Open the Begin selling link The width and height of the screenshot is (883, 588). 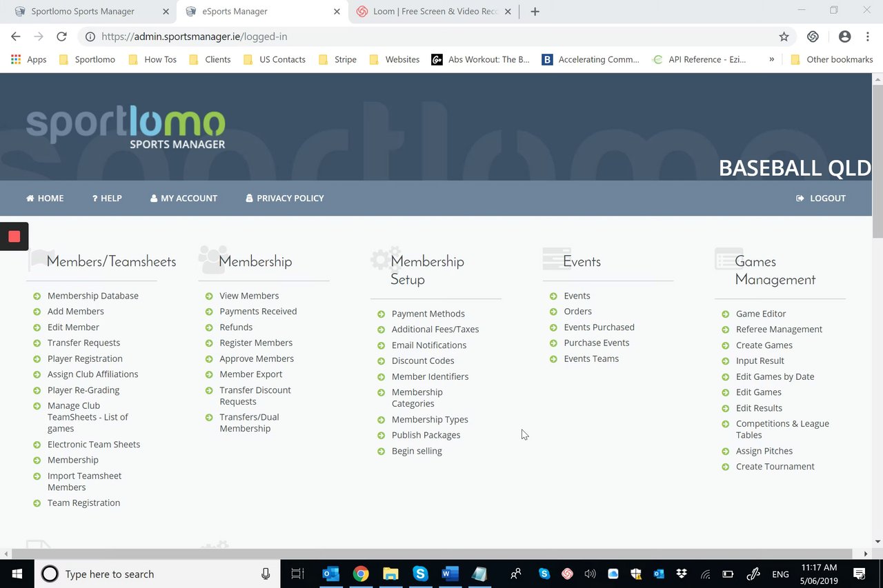point(417,452)
